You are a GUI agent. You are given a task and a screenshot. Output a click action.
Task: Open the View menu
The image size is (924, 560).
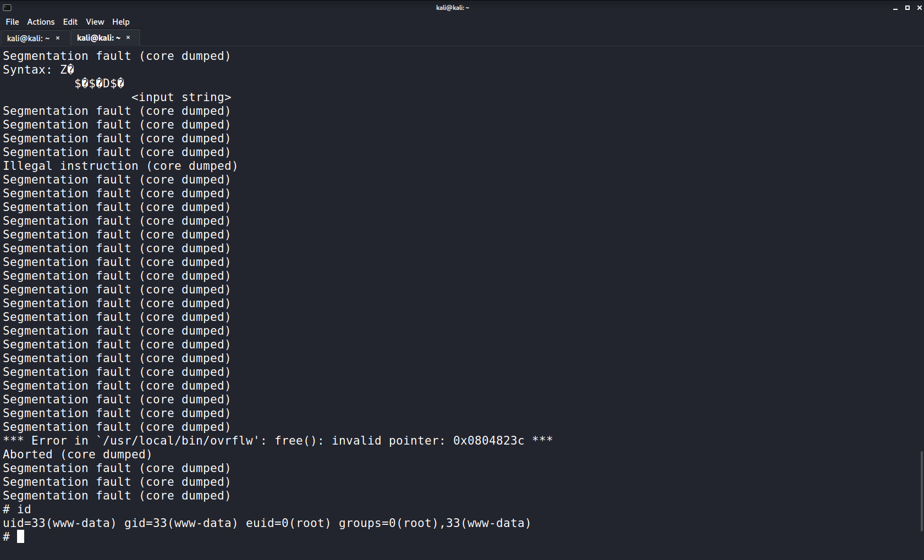[95, 22]
